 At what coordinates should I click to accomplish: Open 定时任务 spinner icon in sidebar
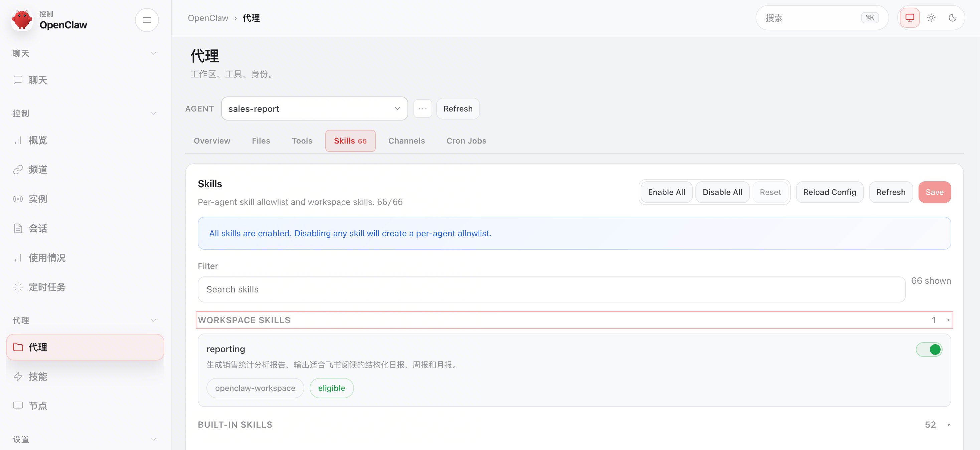point(18,287)
